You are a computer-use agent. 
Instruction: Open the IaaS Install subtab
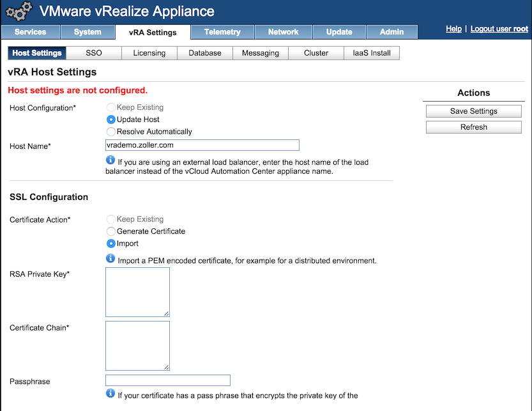pos(372,53)
